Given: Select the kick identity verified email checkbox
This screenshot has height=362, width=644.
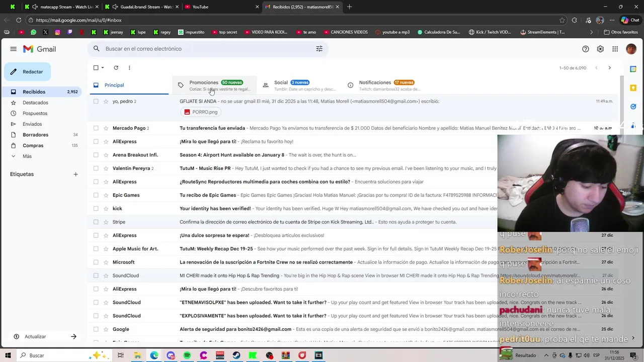Looking at the screenshot, I should (96, 209).
